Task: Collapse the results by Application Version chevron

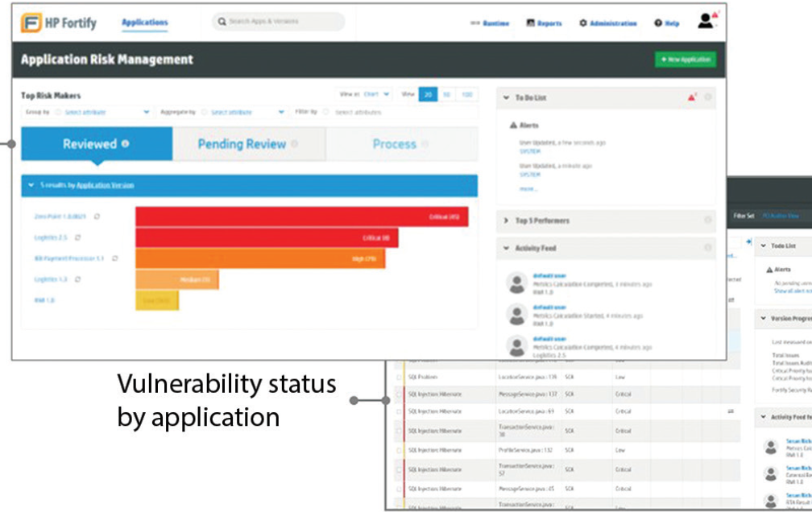Action: (x=31, y=185)
